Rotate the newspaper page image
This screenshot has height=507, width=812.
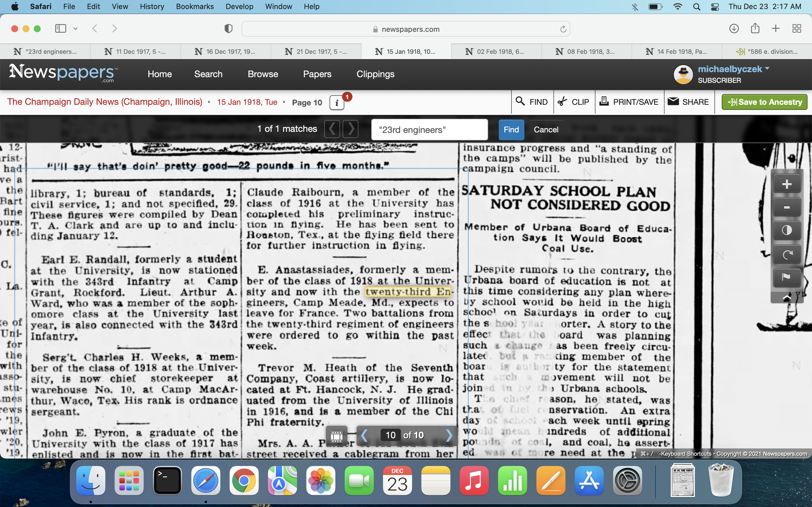[x=787, y=254]
